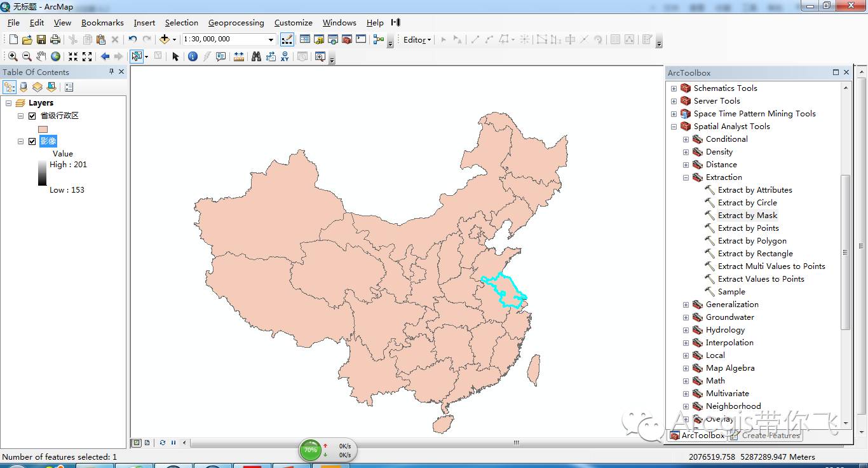Click the Fixed Zoom In icon

73,57
